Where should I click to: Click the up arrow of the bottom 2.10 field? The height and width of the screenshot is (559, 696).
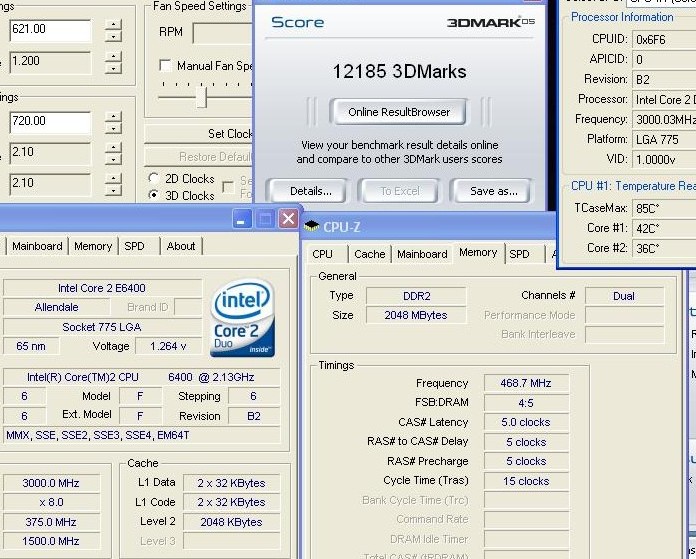[114, 179]
